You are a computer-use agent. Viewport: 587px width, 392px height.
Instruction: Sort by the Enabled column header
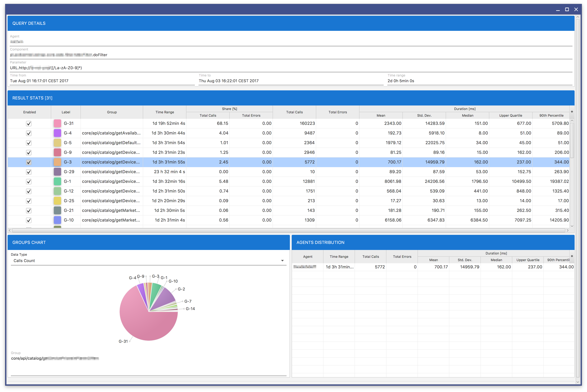[30, 112]
